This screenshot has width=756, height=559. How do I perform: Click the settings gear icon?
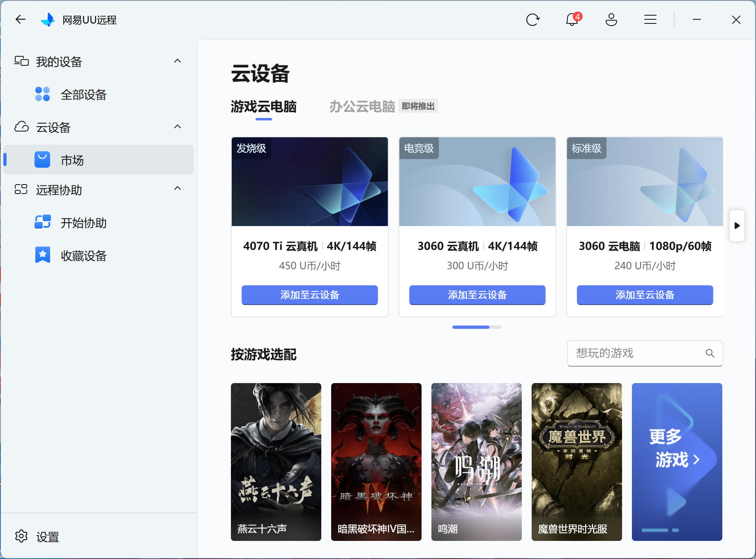pyautogui.click(x=21, y=536)
